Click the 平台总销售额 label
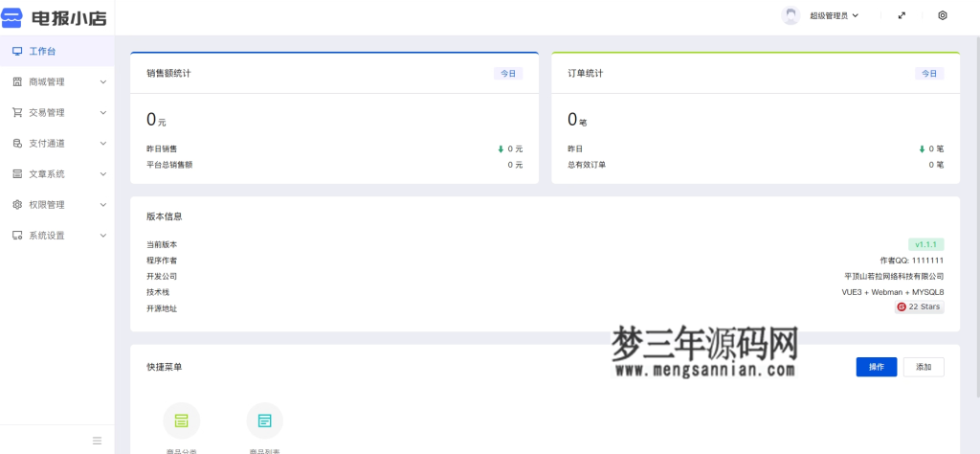 pyautogui.click(x=169, y=165)
